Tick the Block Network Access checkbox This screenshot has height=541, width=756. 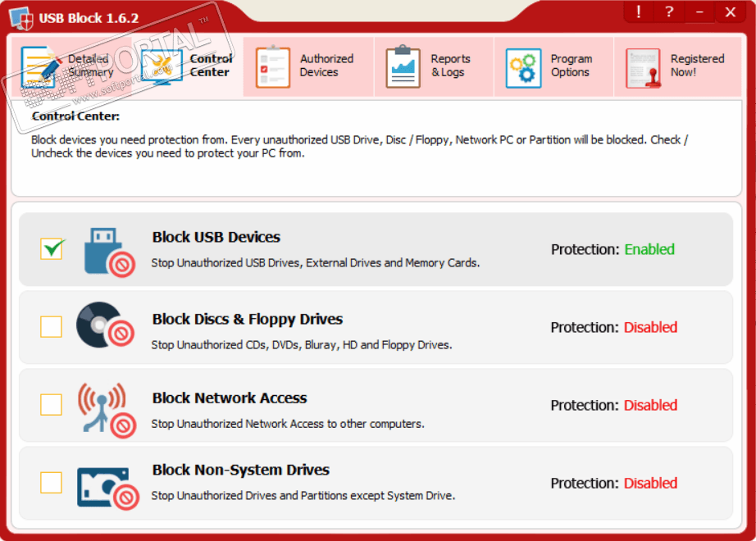tap(51, 405)
